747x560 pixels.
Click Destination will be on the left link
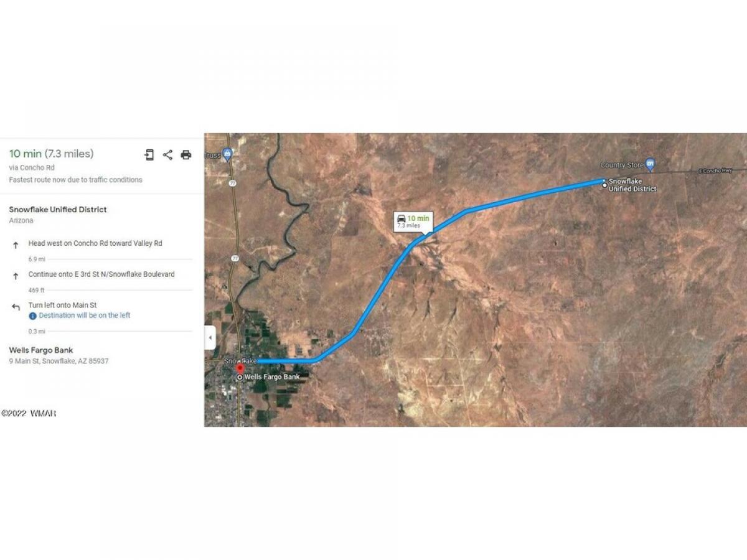coord(85,315)
